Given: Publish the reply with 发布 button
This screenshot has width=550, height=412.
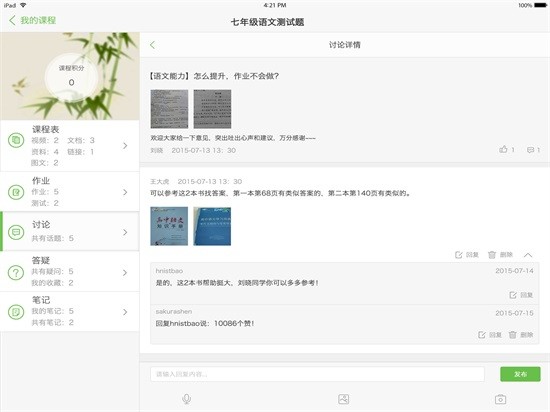Looking at the screenshot, I should coord(520,374).
